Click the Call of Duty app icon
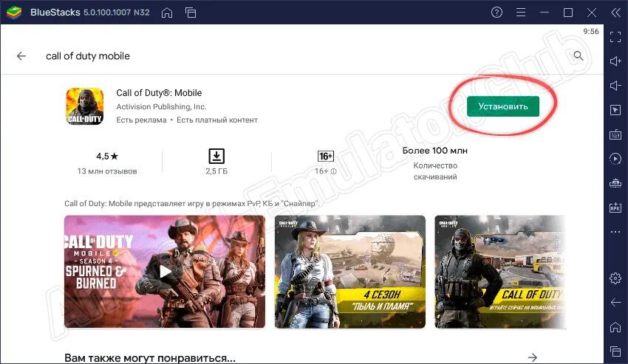This screenshot has height=364, width=628. [84, 106]
